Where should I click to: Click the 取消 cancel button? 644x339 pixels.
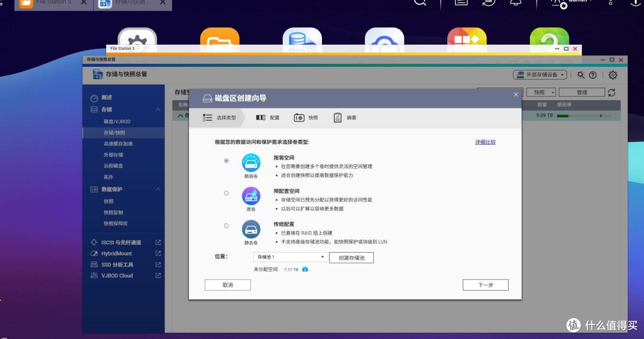pos(228,285)
